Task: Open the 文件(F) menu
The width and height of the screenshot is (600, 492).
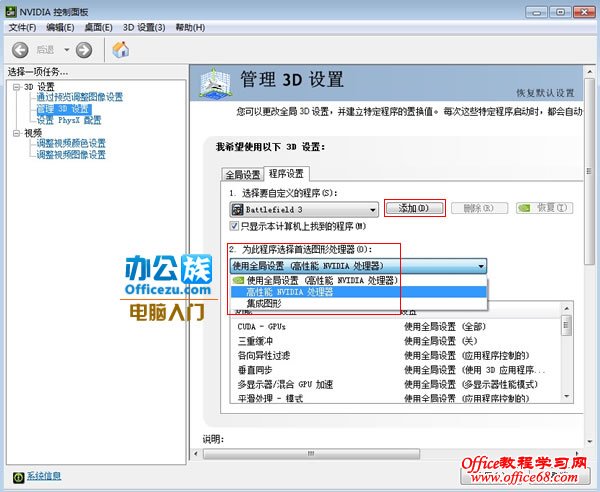Action: 22,28
